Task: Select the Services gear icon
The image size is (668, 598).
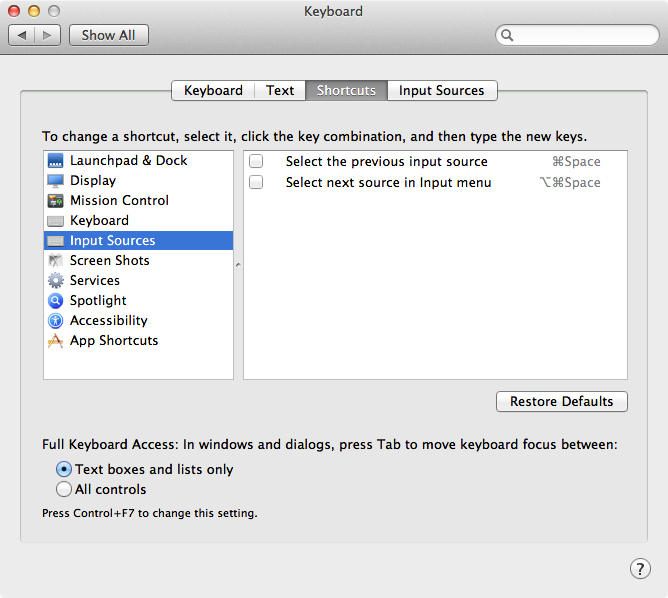Action: pyautogui.click(x=55, y=281)
